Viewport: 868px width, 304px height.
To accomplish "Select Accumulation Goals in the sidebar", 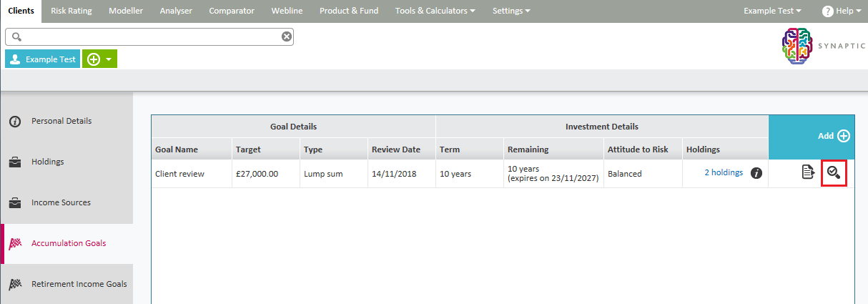I will tap(66, 244).
